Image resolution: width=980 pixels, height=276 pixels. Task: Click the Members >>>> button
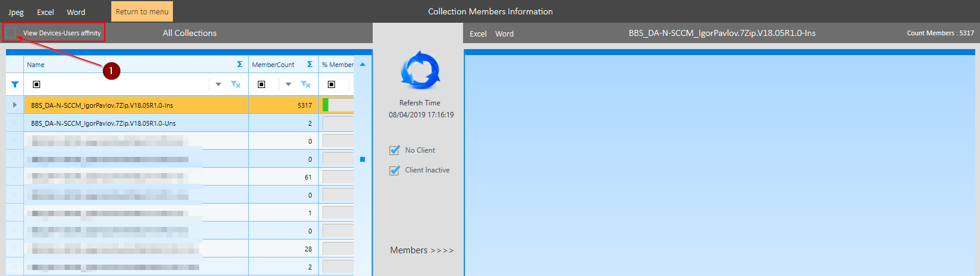point(422,250)
